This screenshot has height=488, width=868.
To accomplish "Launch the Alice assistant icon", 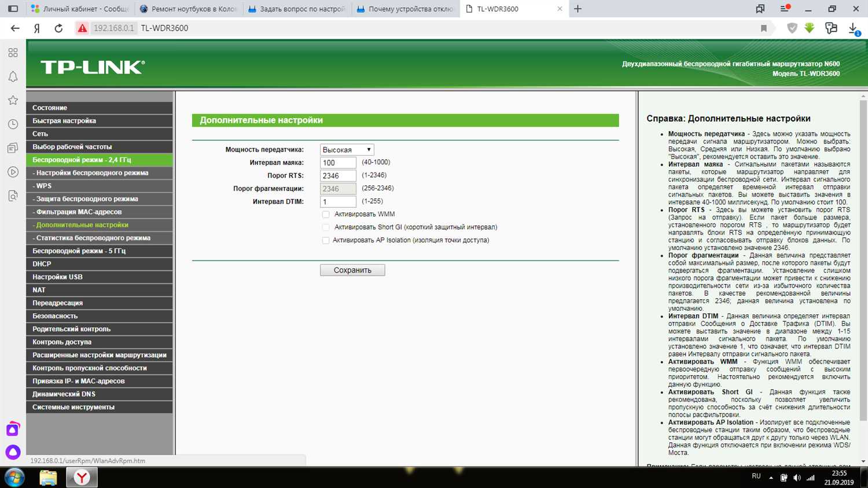I will (x=13, y=452).
